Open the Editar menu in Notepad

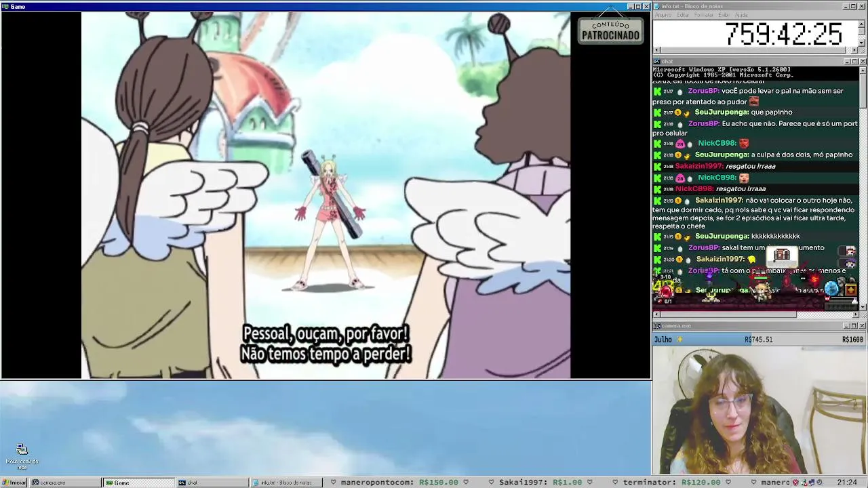(682, 15)
